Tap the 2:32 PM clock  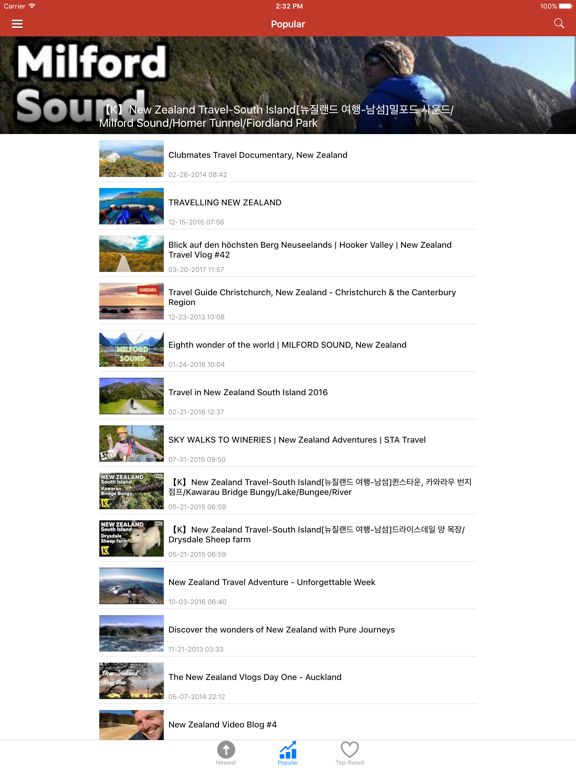click(288, 6)
